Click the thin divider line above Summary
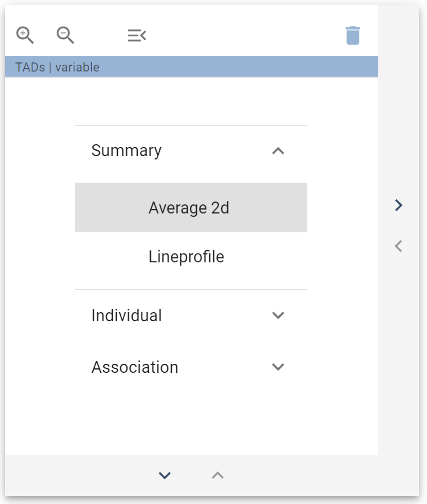 tap(191, 125)
